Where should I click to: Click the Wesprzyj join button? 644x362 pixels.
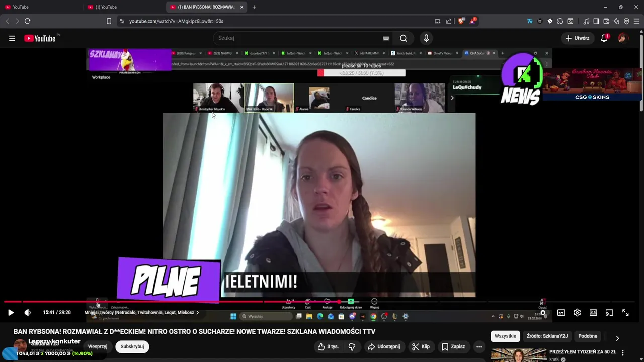(98, 346)
